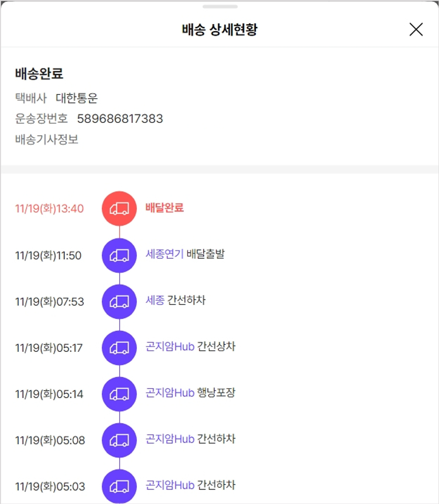Click the 세종연기 location link
439x504 pixels.
[164, 254]
